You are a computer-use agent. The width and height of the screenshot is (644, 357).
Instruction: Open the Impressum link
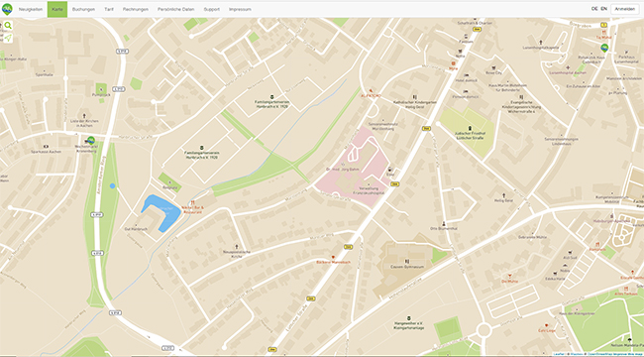(x=241, y=9)
